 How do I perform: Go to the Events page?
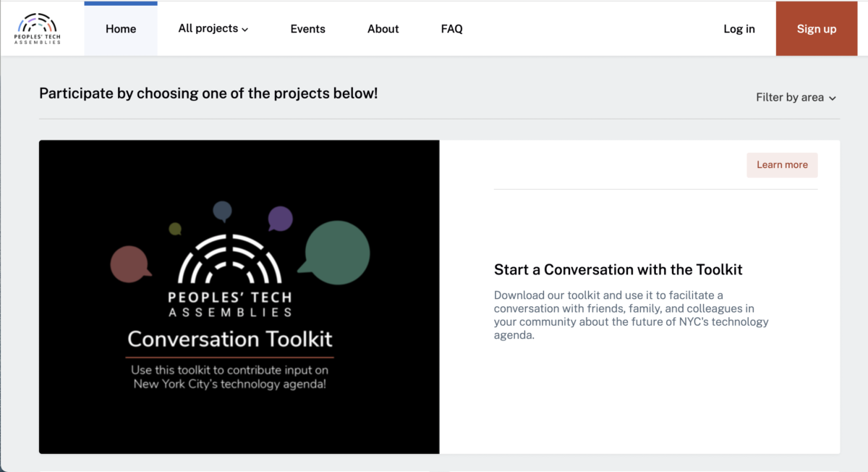click(x=308, y=29)
